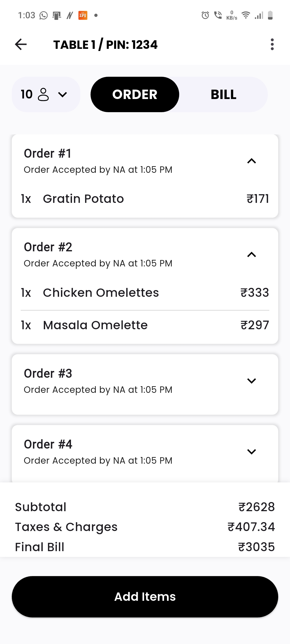Select the ORDER tab
290x644 pixels.
click(135, 94)
